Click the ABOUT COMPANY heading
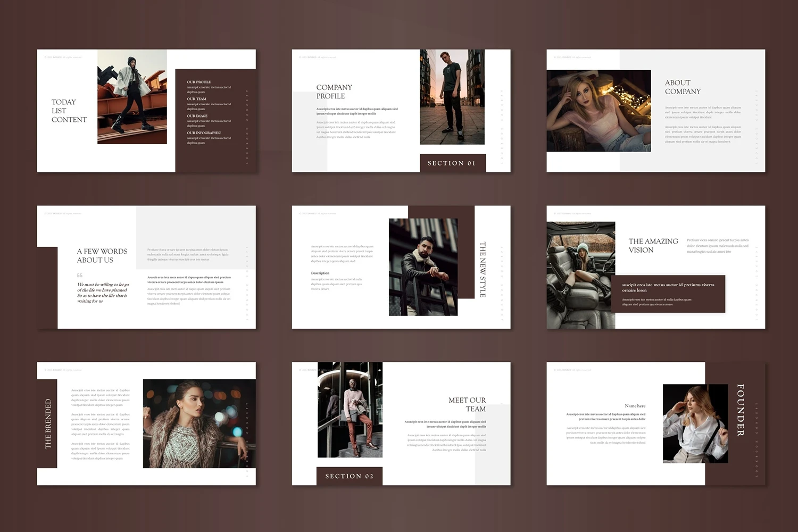The height and width of the screenshot is (532, 798). (x=682, y=87)
